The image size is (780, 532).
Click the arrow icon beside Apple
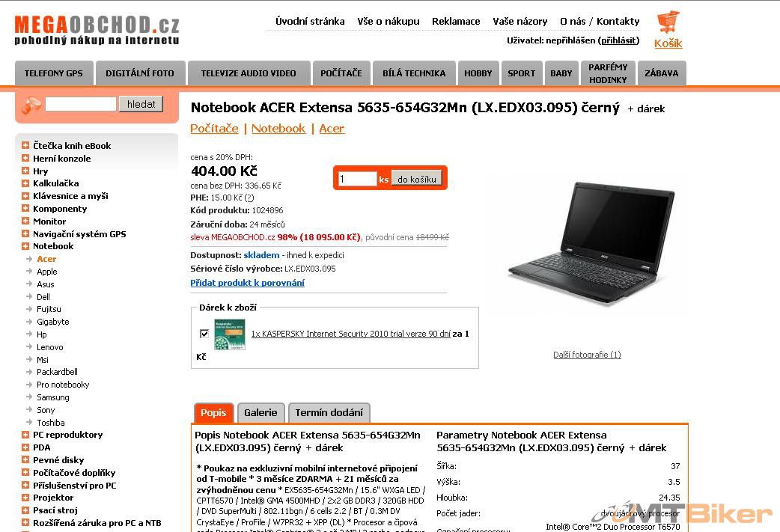point(29,272)
